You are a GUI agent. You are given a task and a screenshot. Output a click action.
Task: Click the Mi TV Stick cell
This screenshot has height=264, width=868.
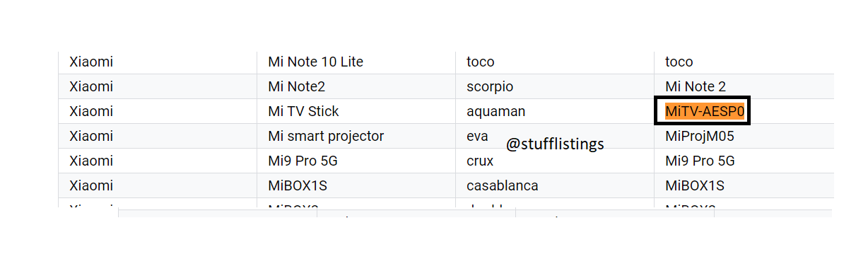pyautogui.click(x=356, y=111)
